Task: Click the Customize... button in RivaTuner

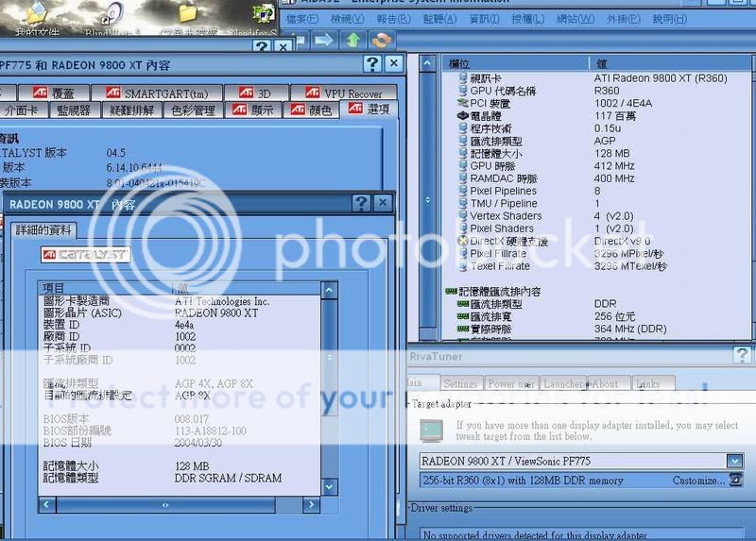Action: 698,481
